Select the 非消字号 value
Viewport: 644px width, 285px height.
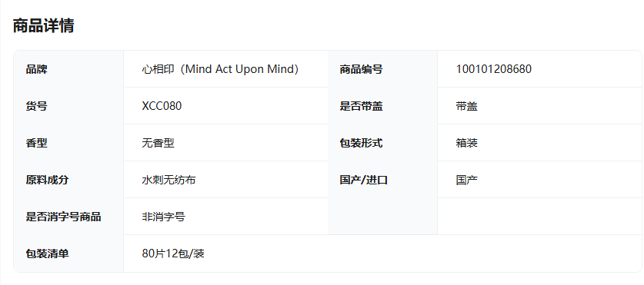pyautogui.click(x=163, y=217)
